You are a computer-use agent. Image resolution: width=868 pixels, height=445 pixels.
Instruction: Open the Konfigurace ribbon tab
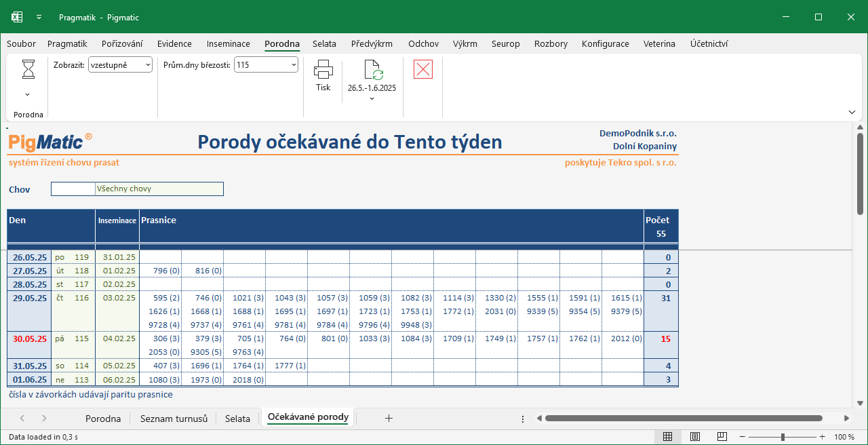[606, 43]
